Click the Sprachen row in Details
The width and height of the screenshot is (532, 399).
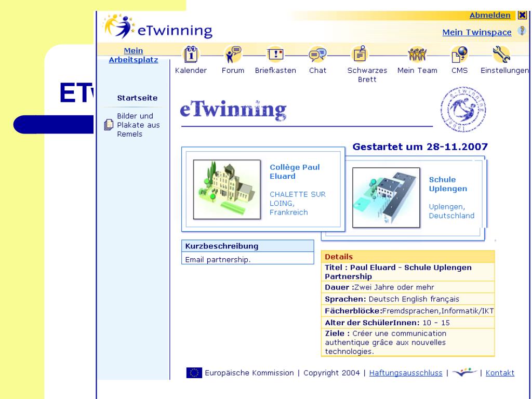click(x=408, y=299)
